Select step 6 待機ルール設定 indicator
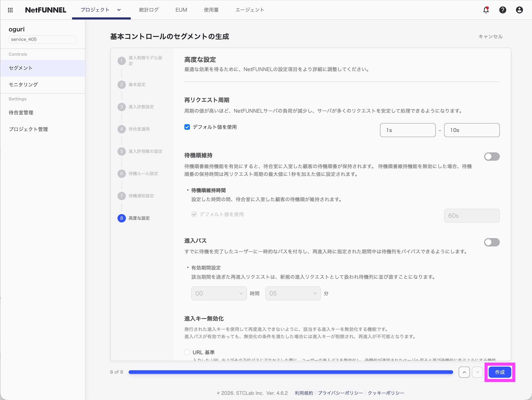 click(122, 174)
